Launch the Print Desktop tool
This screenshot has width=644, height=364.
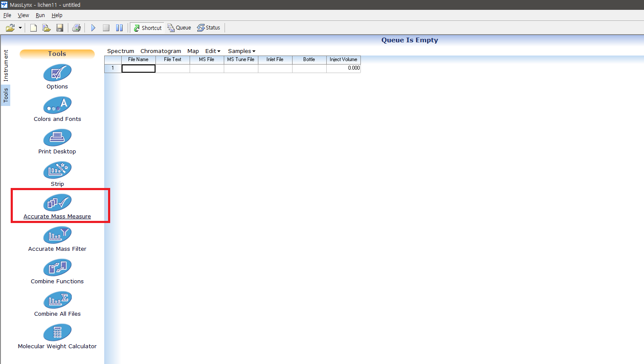tap(57, 142)
